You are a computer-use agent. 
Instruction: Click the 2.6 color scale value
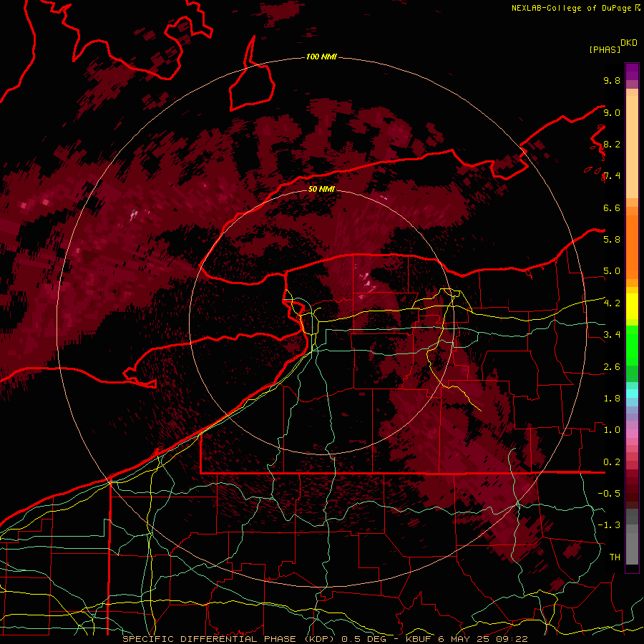[x=612, y=367]
